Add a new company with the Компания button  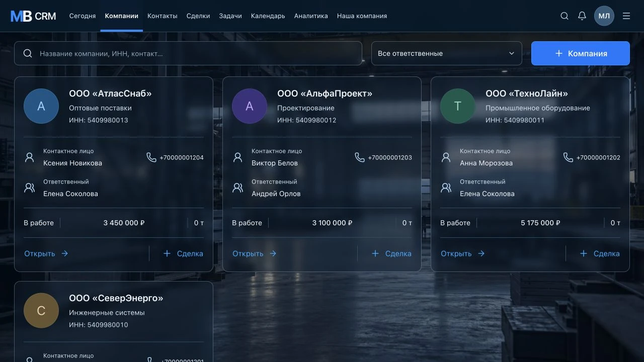click(581, 53)
